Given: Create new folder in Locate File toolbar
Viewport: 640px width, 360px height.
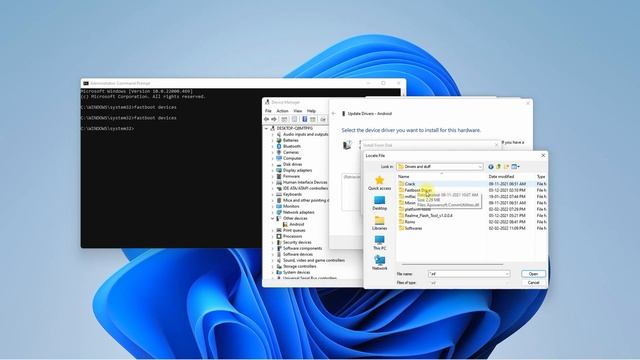Looking at the screenshot, I should pyautogui.click(x=506, y=167).
